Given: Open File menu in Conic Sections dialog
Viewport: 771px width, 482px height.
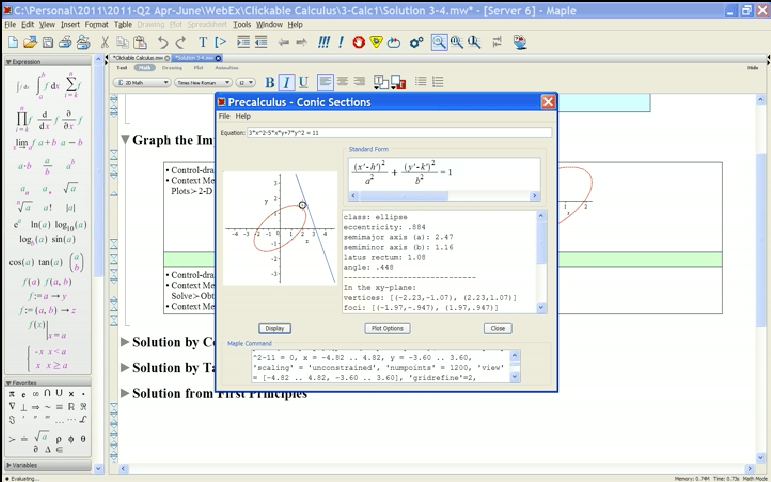Looking at the screenshot, I should click(x=224, y=117).
